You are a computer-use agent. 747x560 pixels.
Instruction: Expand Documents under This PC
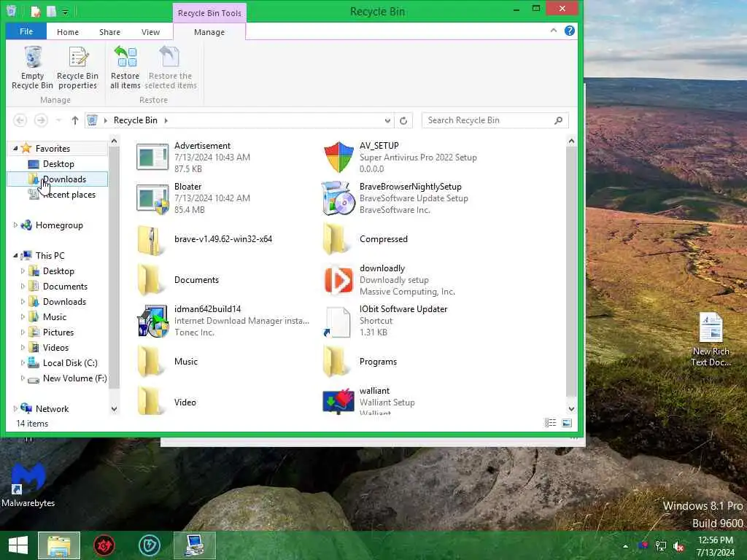click(23, 286)
